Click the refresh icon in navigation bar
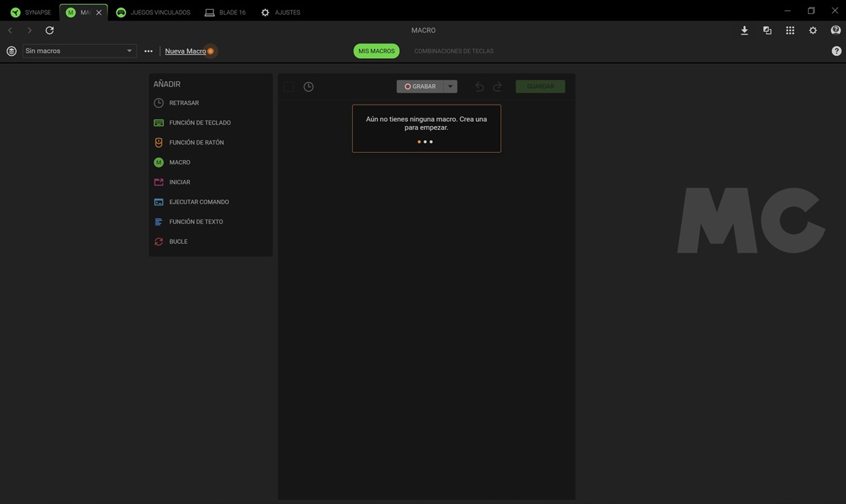This screenshot has width=846, height=504. pyautogui.click(x=49, y=30)
